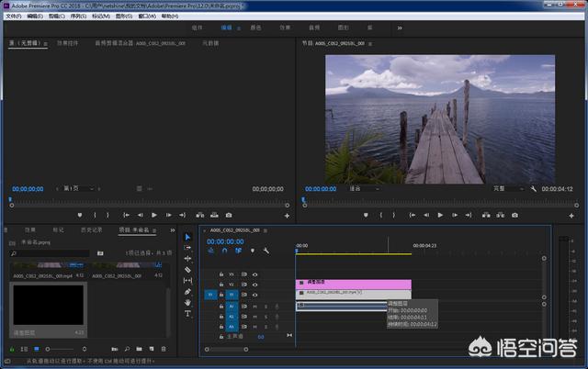Open timeline wrench display settings
588x369 pixels.
pyautogui.click(x=266, y=251)
